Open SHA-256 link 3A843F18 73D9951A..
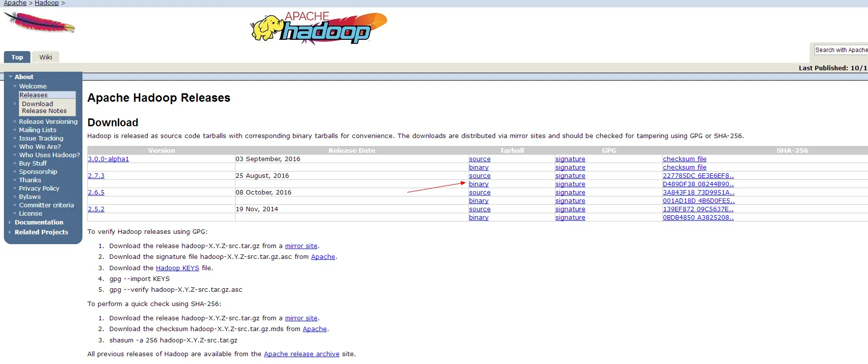 tap(699, 193)
